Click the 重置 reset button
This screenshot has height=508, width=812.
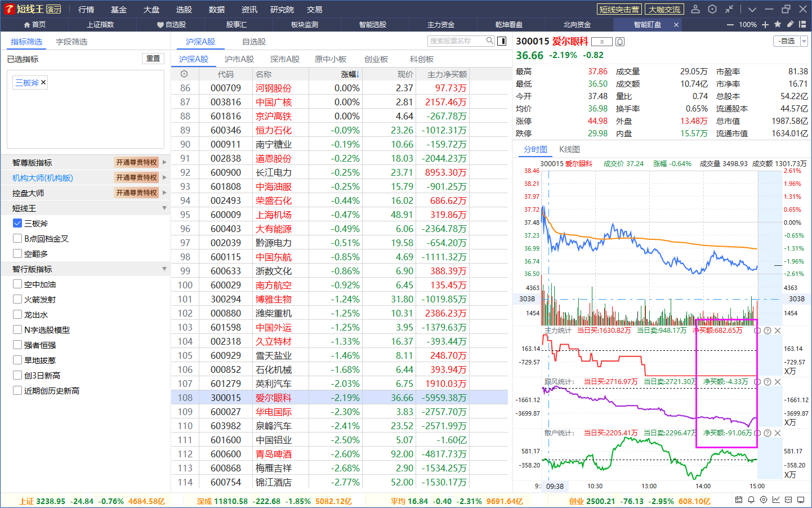coord(153,59)
